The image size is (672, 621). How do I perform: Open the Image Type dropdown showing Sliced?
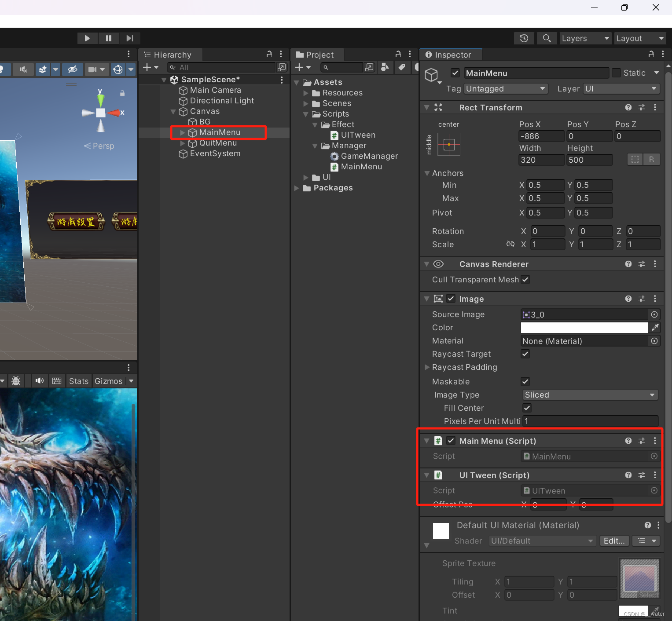(x=590, y=395)
